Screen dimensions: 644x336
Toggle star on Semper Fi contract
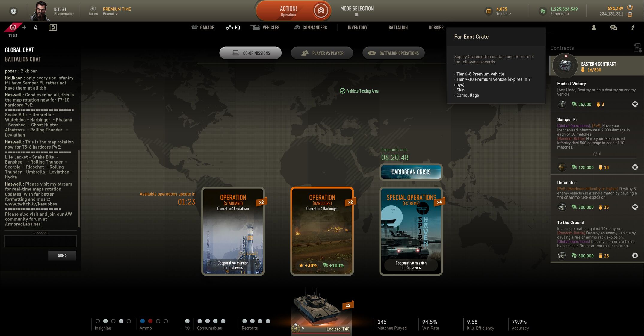635,167
